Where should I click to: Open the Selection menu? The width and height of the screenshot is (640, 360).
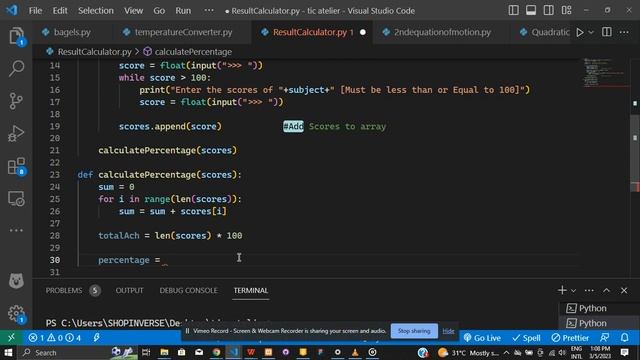[x=96, y=11]
